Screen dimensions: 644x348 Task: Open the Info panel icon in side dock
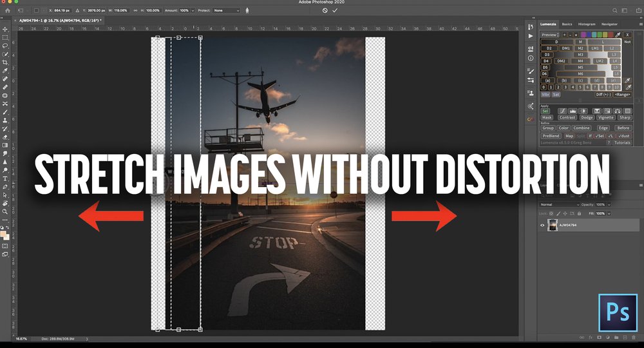pyautogui.click(x=531, y=58)
